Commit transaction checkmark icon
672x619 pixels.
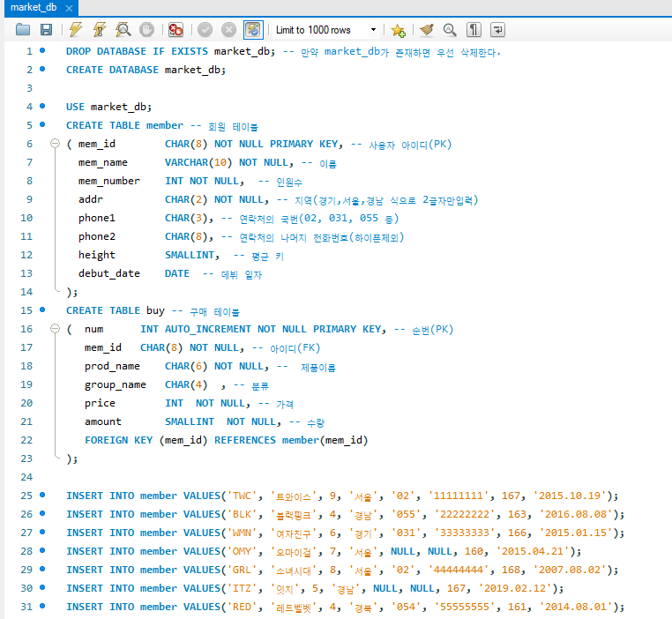(205, 30)
